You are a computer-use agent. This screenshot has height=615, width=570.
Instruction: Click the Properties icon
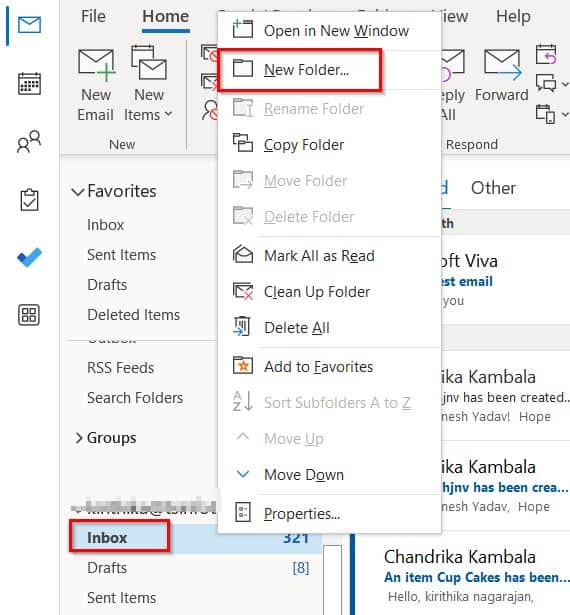point(242,512)
